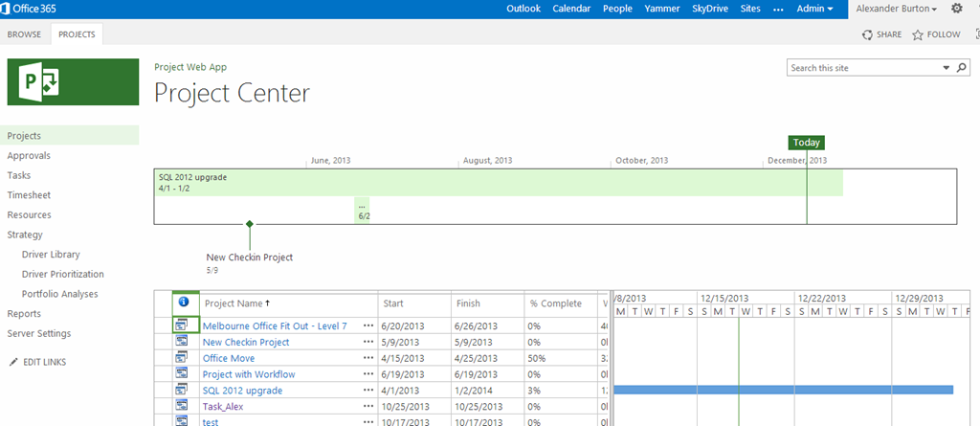The width and height of the screenshot is (980, 426).
Task: Open ellipsis menu for Office Move
Action: pyautogui.click(x=368, y=358)
